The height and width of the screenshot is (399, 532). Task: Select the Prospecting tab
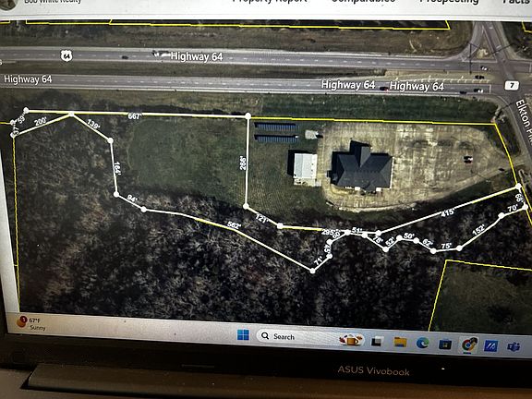(x=449, y=2)
